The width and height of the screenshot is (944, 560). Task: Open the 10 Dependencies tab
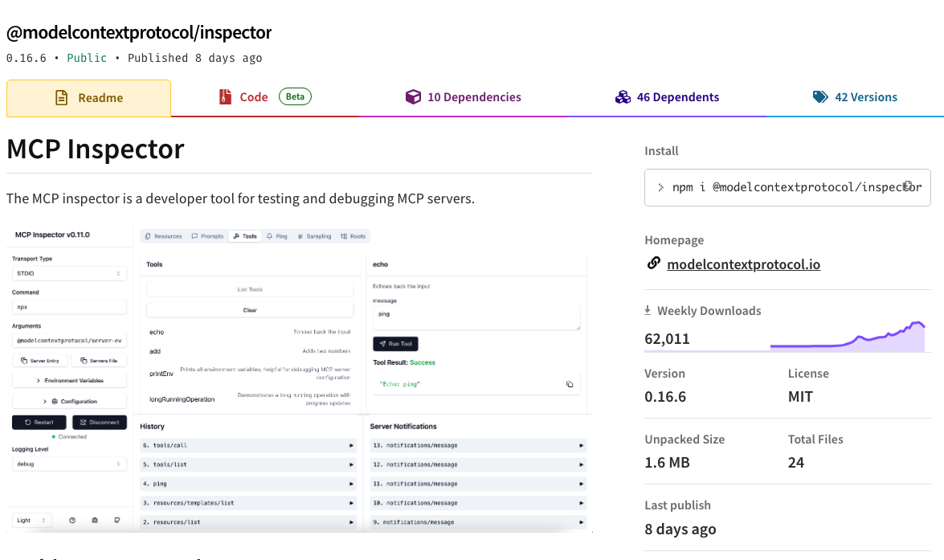click(463, 97)
